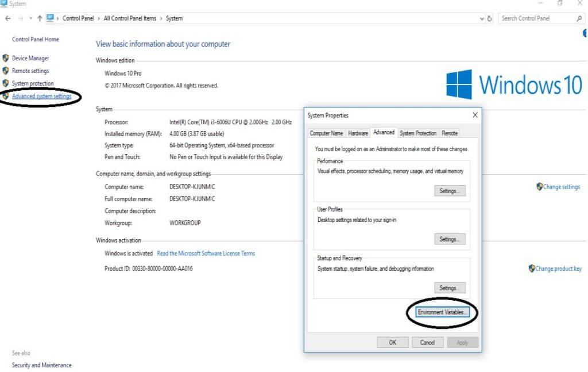Select All Control Panel Items breadcrumb
This screenshot has height=372, width=588.
pyautogui.click(x=130, y=18)
